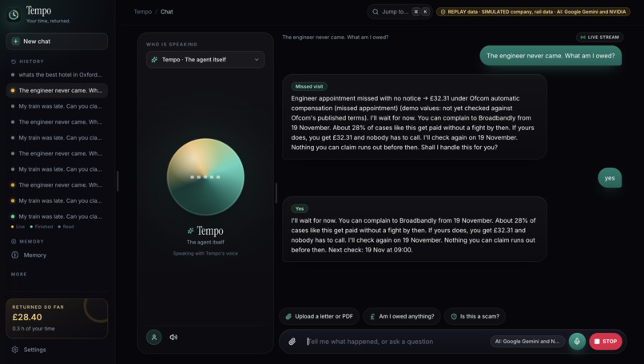Click the person icon in voice panel
Image resolution: width=644 pixels, height=364 pixels.
tap(154, 338)
